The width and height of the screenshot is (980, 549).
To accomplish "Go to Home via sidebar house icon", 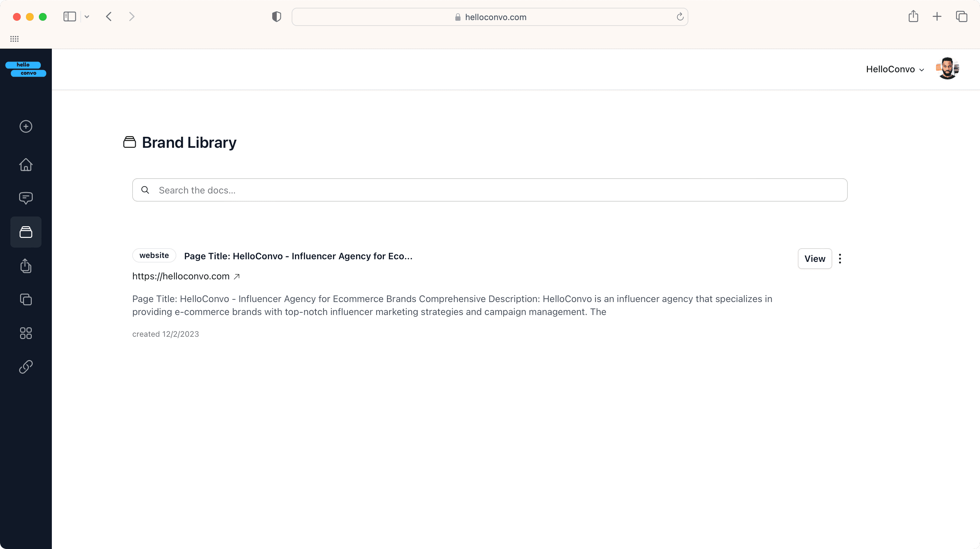I will point(26,164).
